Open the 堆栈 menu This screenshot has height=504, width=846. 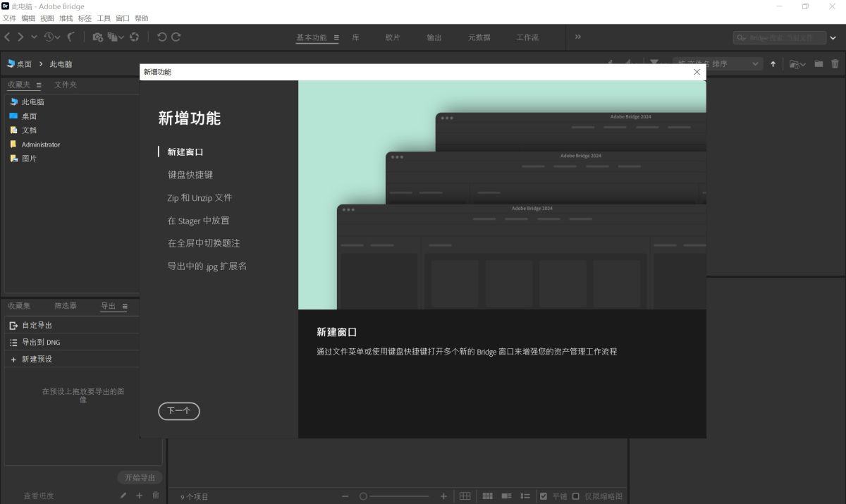tap(66, 18)
